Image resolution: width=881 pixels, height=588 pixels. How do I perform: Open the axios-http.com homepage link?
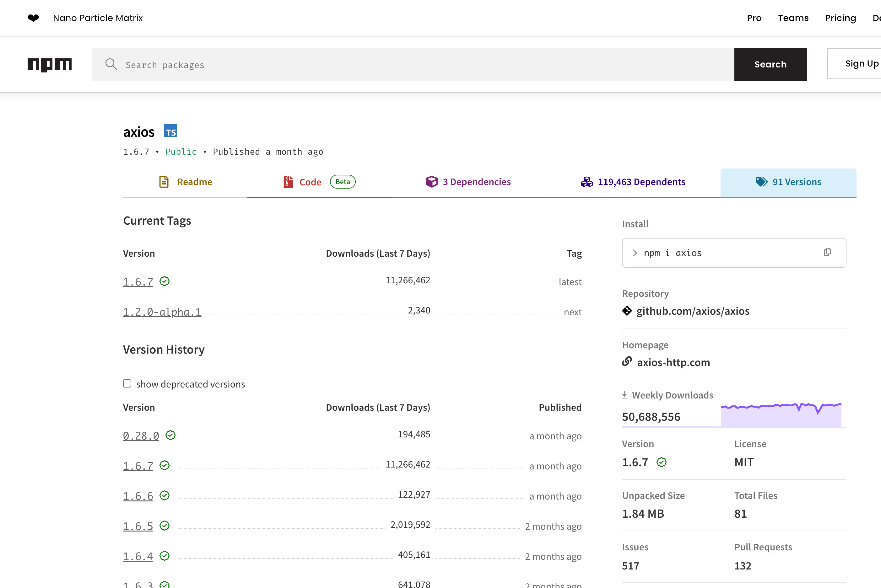pyautogui.click(x=673, y=362)
